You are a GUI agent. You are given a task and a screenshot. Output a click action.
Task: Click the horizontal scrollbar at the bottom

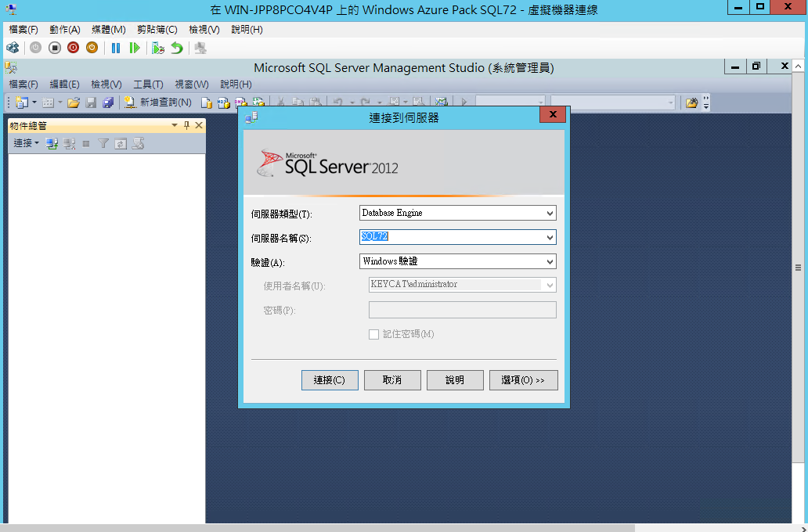(x=317, y=528)
